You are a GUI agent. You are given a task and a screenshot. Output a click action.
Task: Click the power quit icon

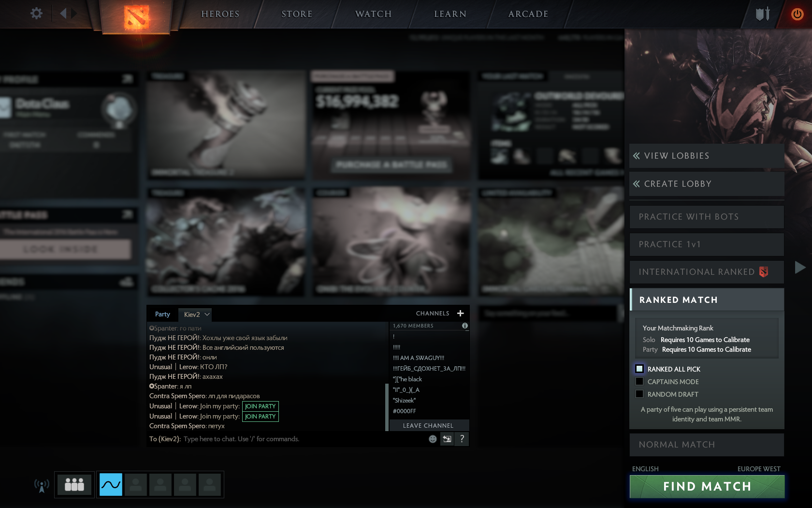pos(797,14)
